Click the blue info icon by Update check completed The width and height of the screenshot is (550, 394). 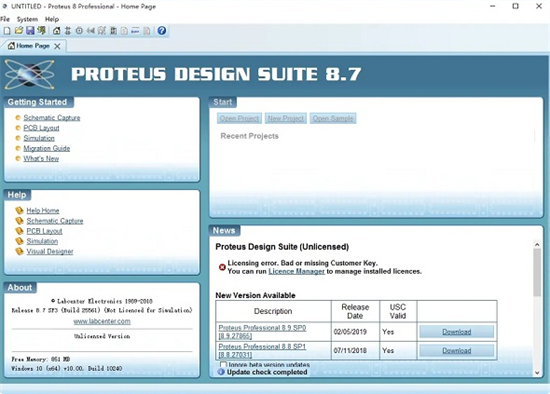pos(221,372)
